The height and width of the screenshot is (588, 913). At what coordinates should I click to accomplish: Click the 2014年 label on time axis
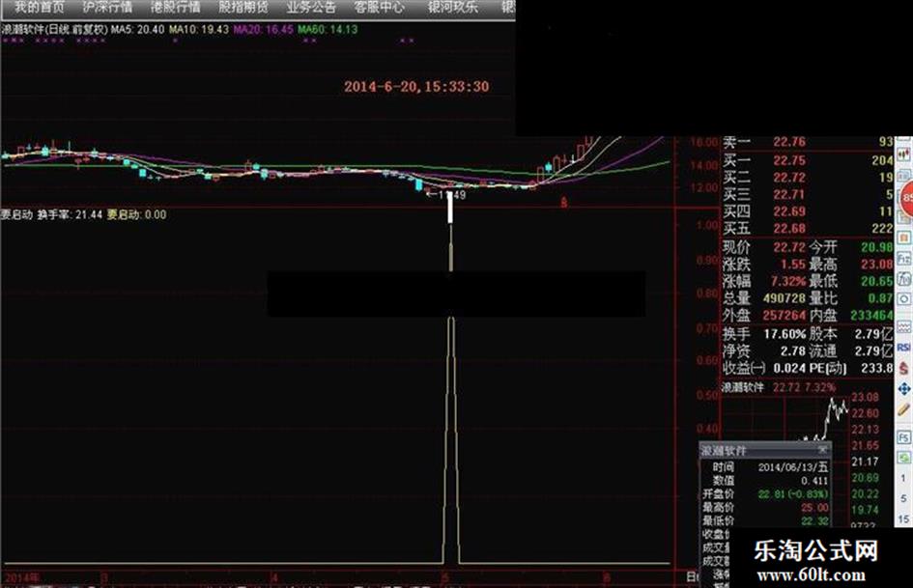[21, 578]
